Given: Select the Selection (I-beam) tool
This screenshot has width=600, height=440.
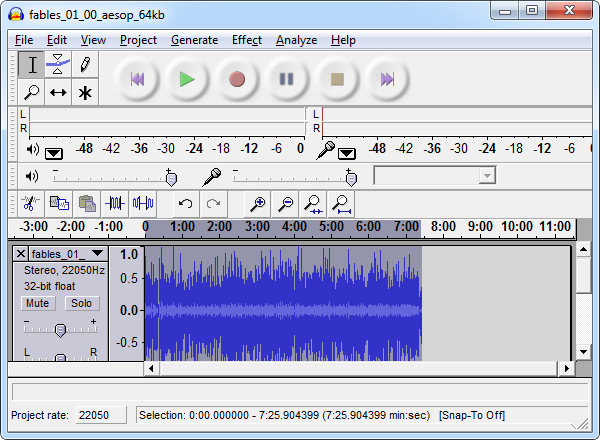Looking at the screenshot, I should point(32,64).
